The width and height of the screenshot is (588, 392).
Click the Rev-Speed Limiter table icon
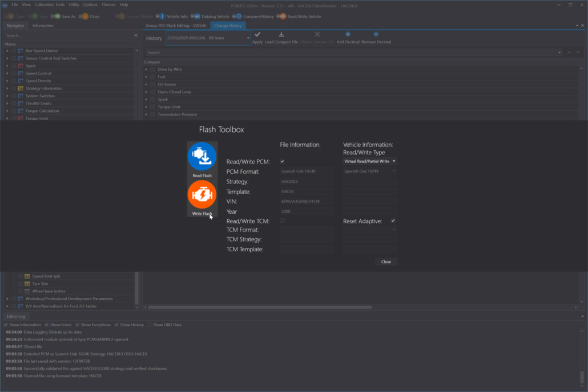(x=21, y=51)
